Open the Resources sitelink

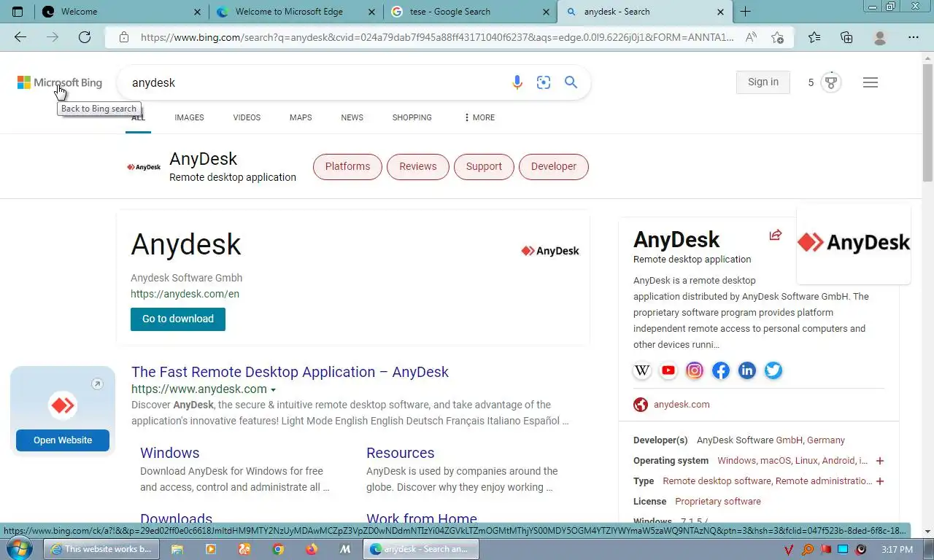pos(400,453)
